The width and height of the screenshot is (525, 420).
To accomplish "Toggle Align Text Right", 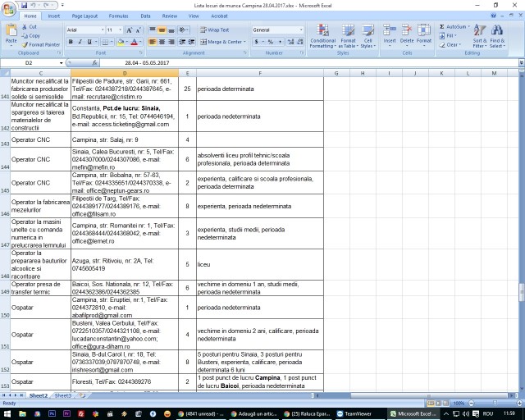I will click(x=171, y=42).
